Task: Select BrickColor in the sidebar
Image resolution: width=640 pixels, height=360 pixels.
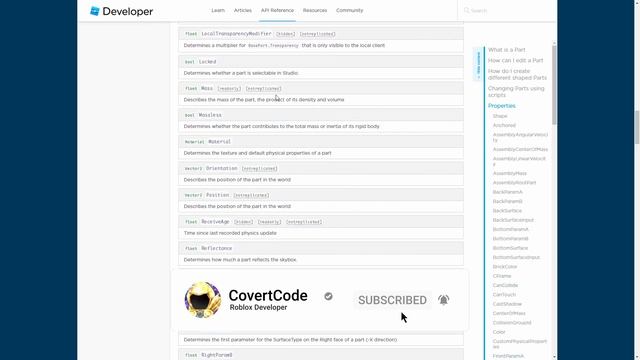Action: tap(504, 267)
